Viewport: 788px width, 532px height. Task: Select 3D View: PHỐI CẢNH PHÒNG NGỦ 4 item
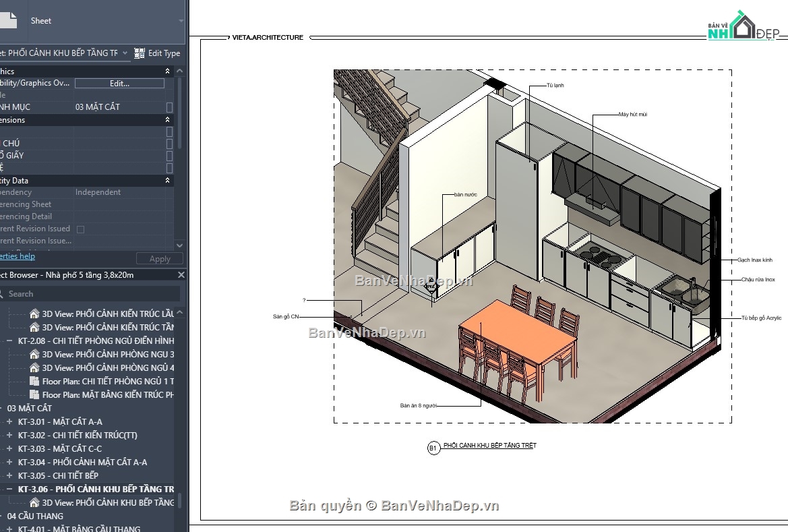click(108, 368)
